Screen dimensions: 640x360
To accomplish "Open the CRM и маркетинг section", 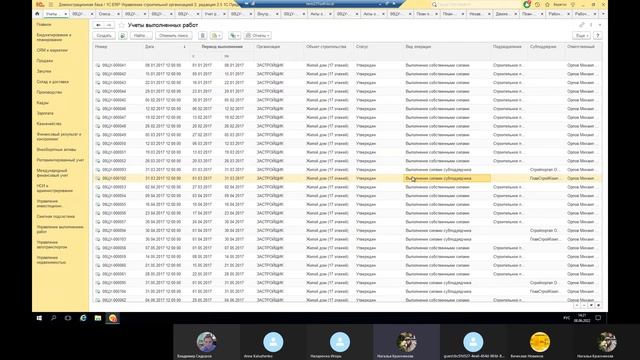I will tap(52, 50).
